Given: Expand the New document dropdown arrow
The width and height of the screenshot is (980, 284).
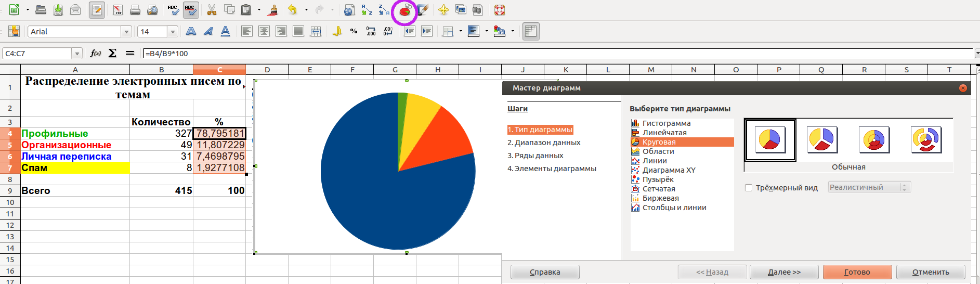Looking at the screenshot, I should pyautogui.click(x=27, y=10).
